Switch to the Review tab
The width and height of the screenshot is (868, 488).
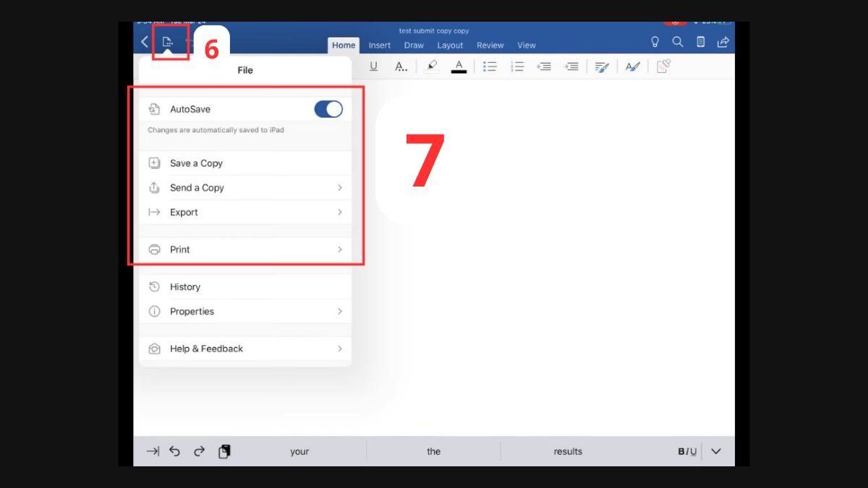click(x=490, y=45)
